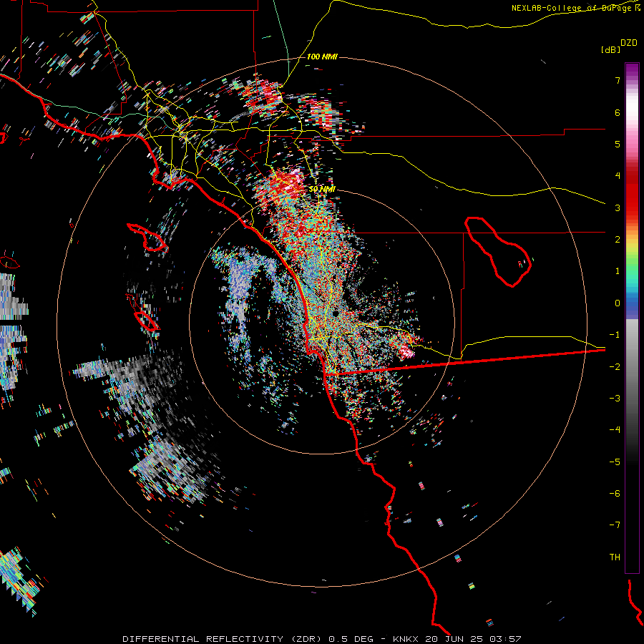Click the black radar site dot
644x644 pixels.
(x=336, y=313)
